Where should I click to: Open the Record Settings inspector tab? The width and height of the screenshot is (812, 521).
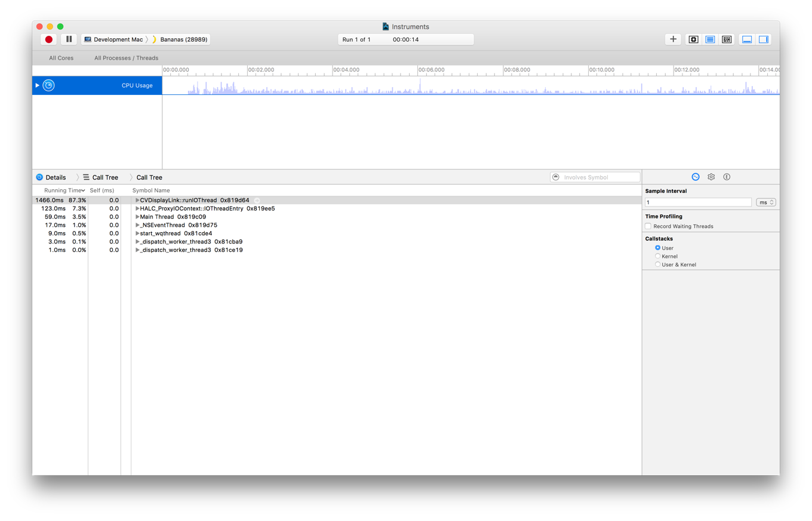pyautogui.click(x=695, y=177)
